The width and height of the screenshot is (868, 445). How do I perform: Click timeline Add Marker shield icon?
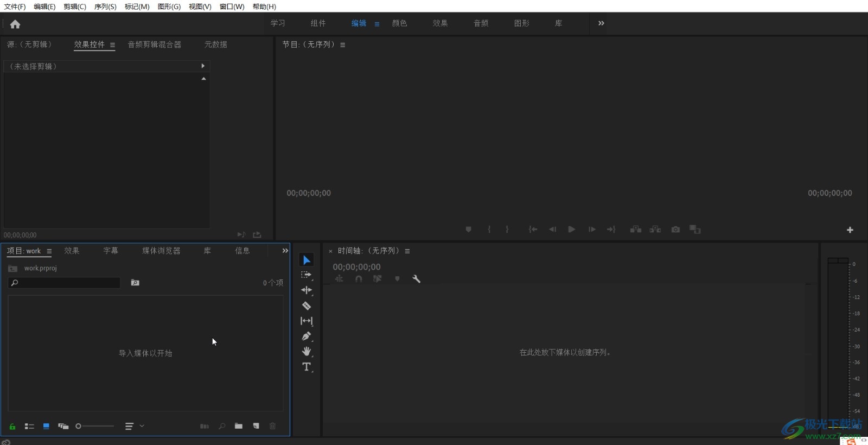click(397, 279)
